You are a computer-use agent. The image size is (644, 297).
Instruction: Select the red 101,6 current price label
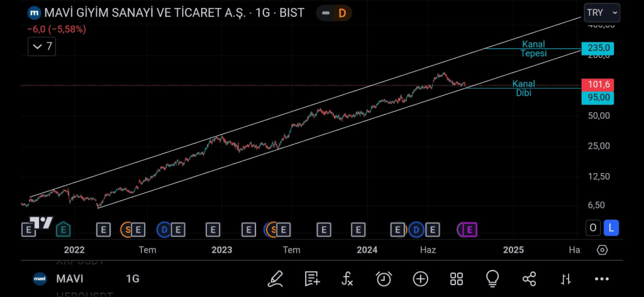(598, 85)
